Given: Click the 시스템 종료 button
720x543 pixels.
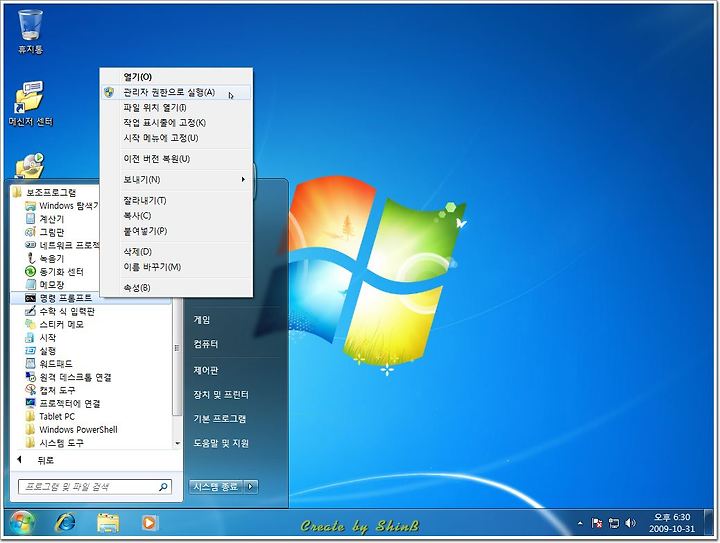Looking at the screenshot, I should 216,487.
